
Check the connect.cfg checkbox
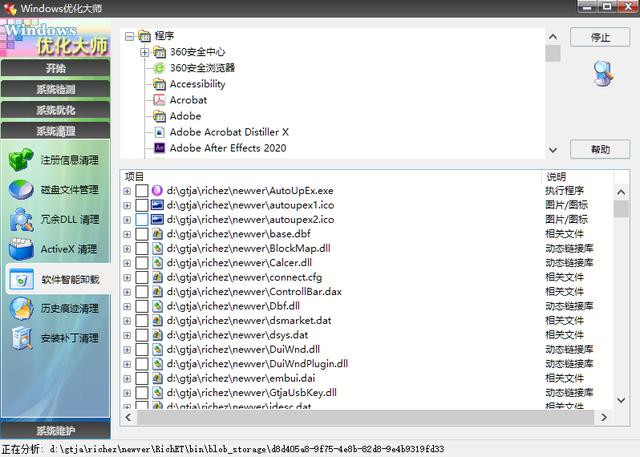(x=142, y=277)
